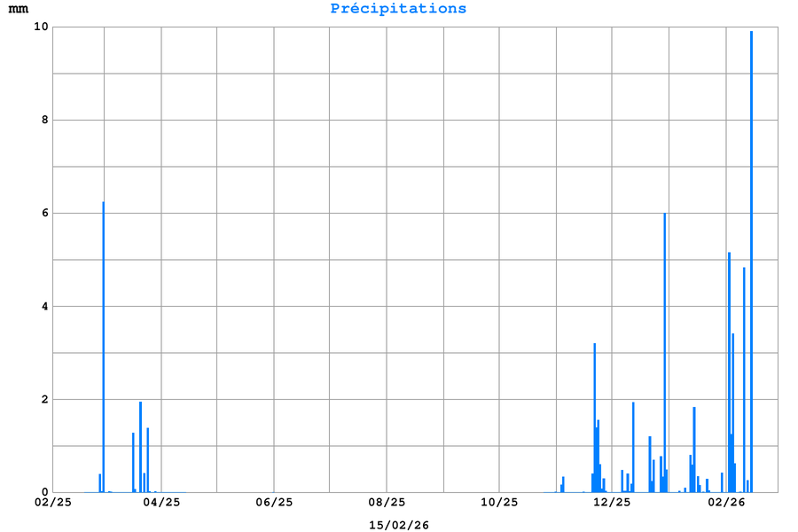Select the 06/25 x-axis date label
Screen dimensions: 798x532
pyautogui.click(x=274, y=503)
